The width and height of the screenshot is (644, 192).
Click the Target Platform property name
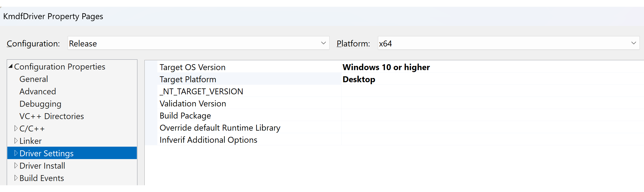click(x=188, y=79)
